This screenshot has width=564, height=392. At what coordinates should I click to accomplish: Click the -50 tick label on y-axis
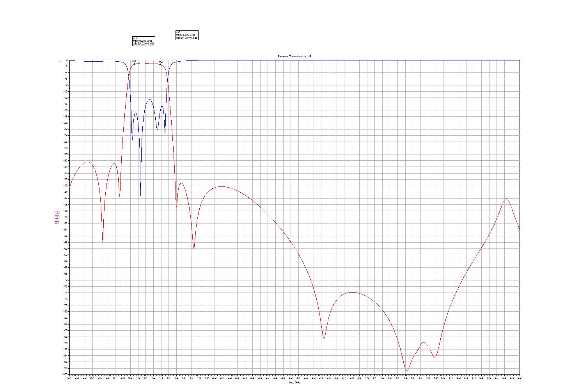click(x=66, y=217)
